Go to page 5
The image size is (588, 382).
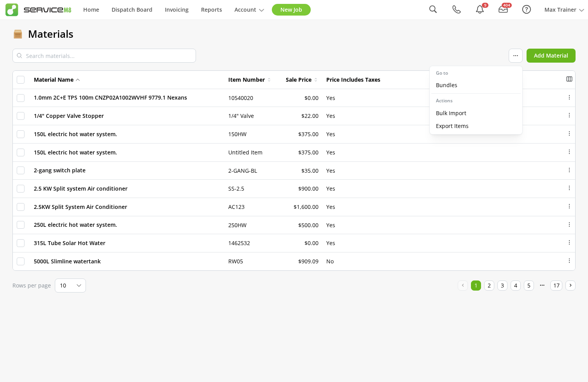click(x=529, y=286)
